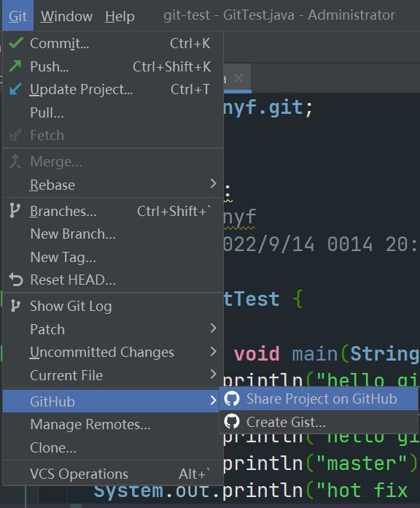Viewport: 420px width, 508px height.
Task: Expand the Patch submenu arrow
Action: pyautogui.click(x=213, y=328)
